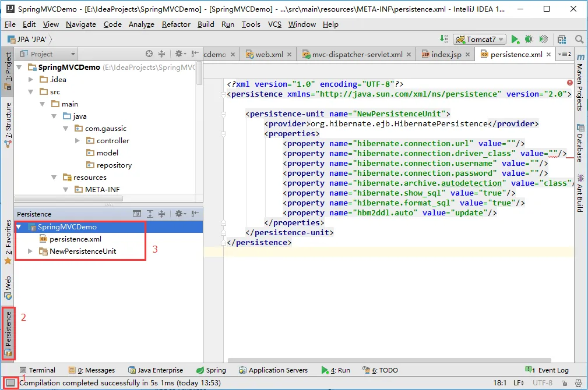Open the Analyze menu
Viewport: 588px width, 390px height.
click(x=142, y=24)
